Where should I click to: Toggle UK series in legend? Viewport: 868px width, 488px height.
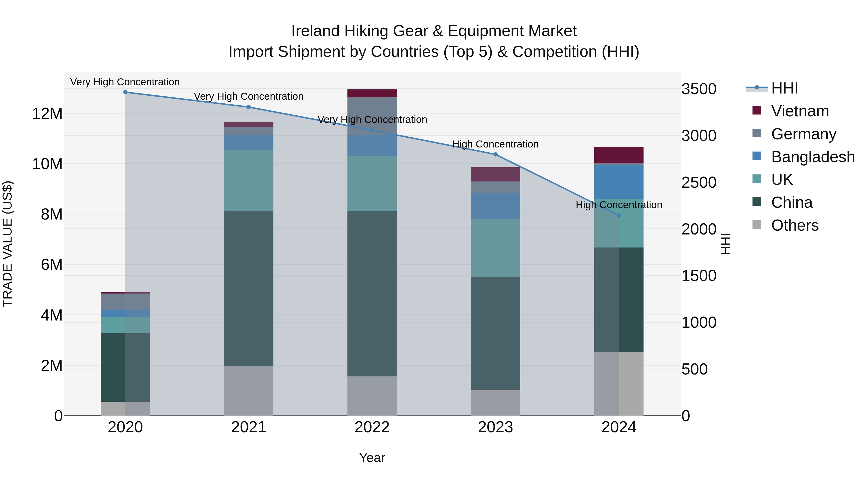click(x=772, y=180)
